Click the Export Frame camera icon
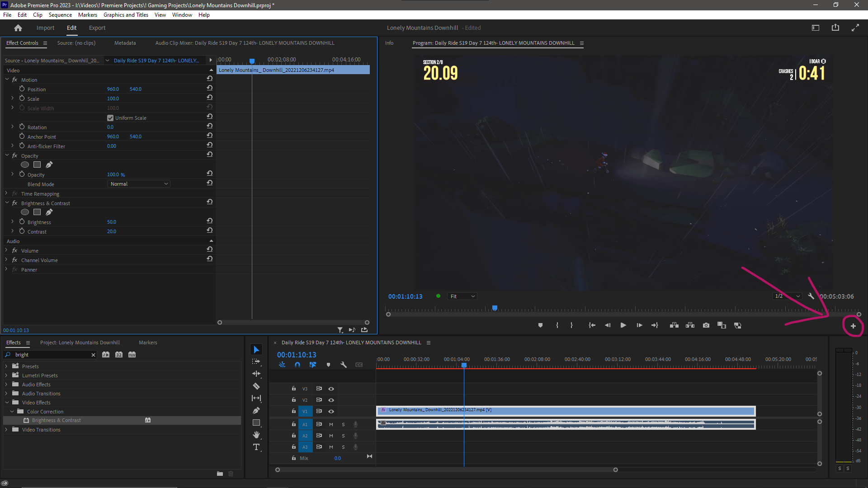Screen dimensions: 868x488 pyautogui.click(x=706, y=325)
